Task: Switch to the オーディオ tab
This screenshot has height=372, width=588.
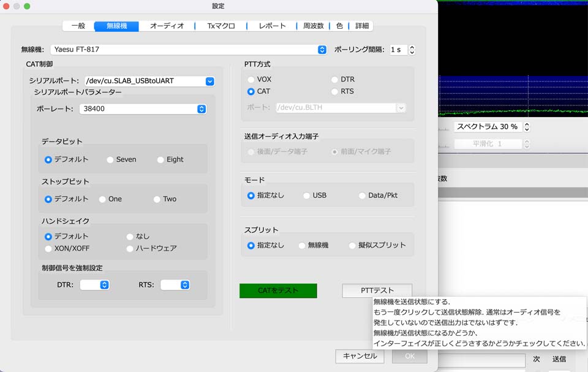Action: (x=167, y=26)
